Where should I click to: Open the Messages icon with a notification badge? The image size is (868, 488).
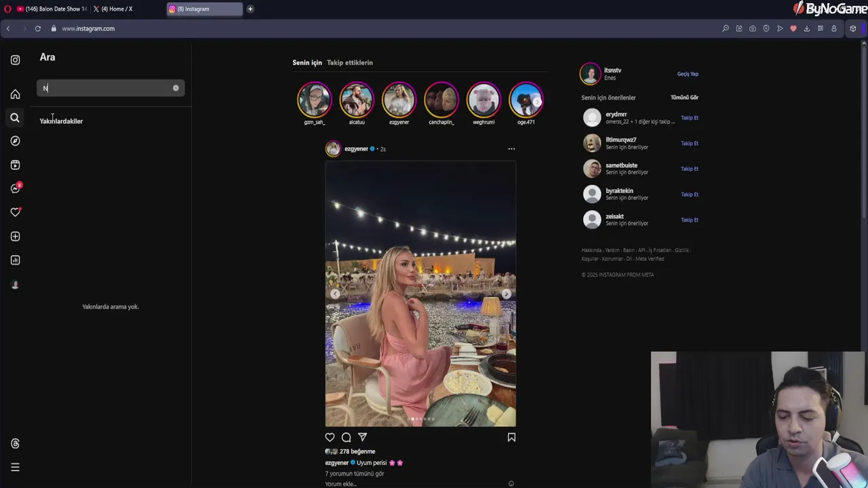16,188
